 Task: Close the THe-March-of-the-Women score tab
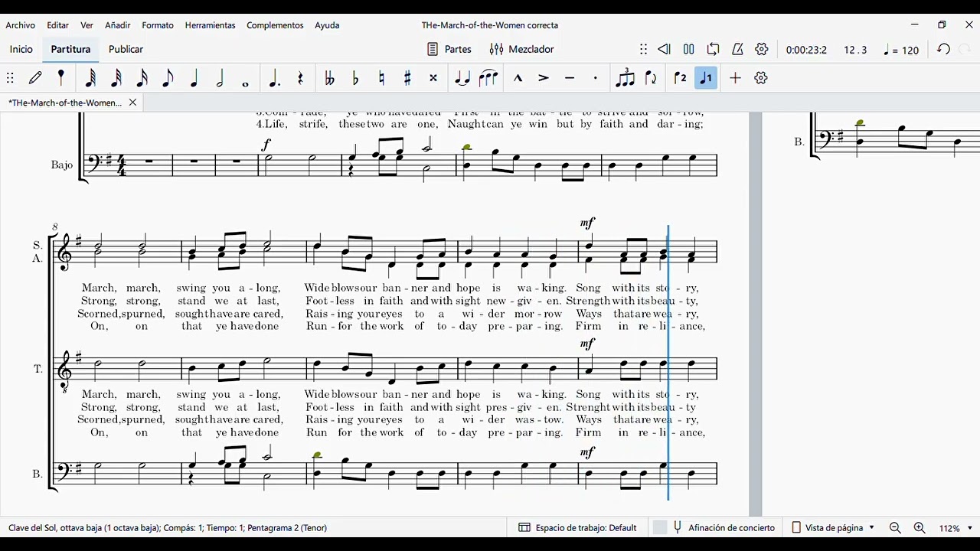[132, 103]
